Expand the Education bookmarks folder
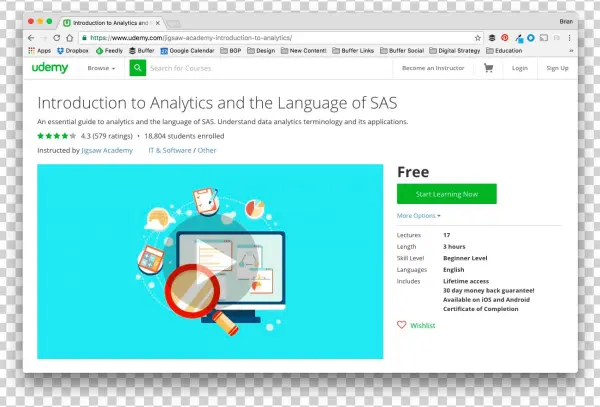The height and width of the screenshot is (407, 600). coord(504,50)
